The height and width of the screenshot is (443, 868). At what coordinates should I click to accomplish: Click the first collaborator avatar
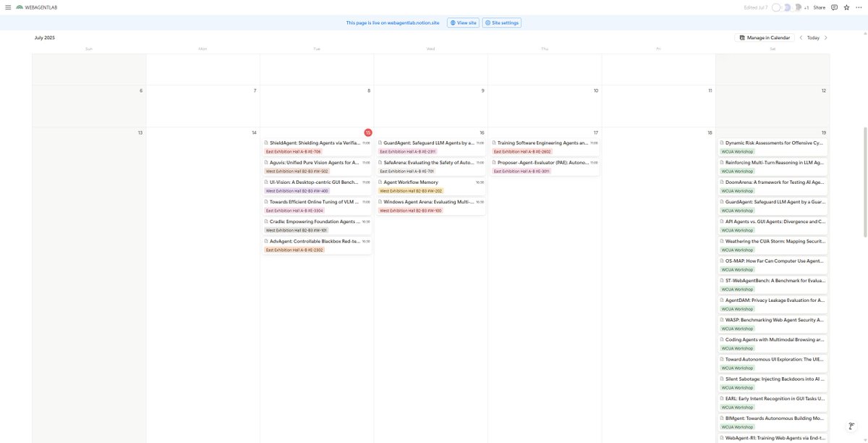(776, 7)
